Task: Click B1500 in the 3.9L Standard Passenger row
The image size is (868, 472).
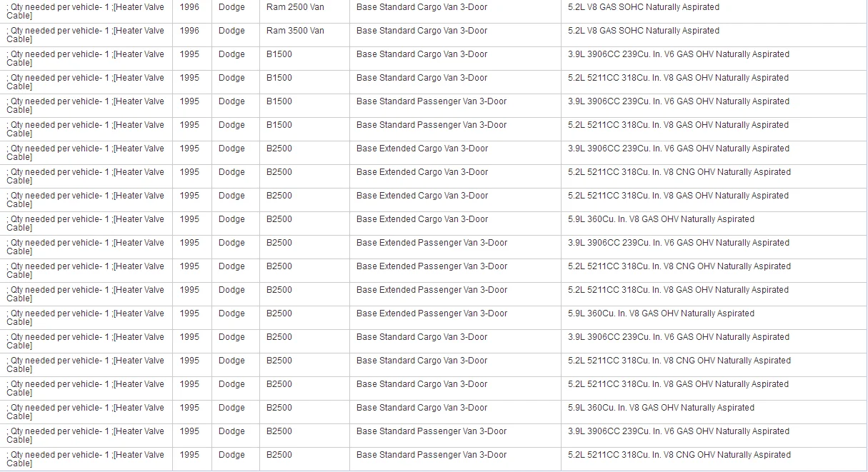Action: (279, 101)
